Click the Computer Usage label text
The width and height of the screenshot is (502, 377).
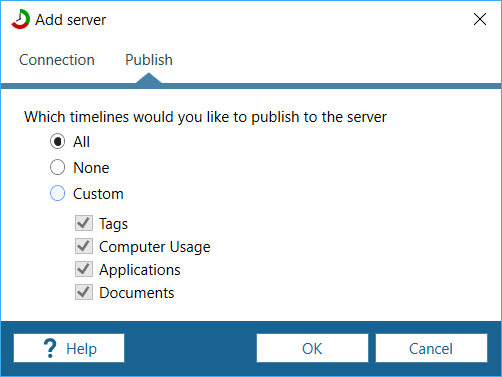(x=155, y=247)
